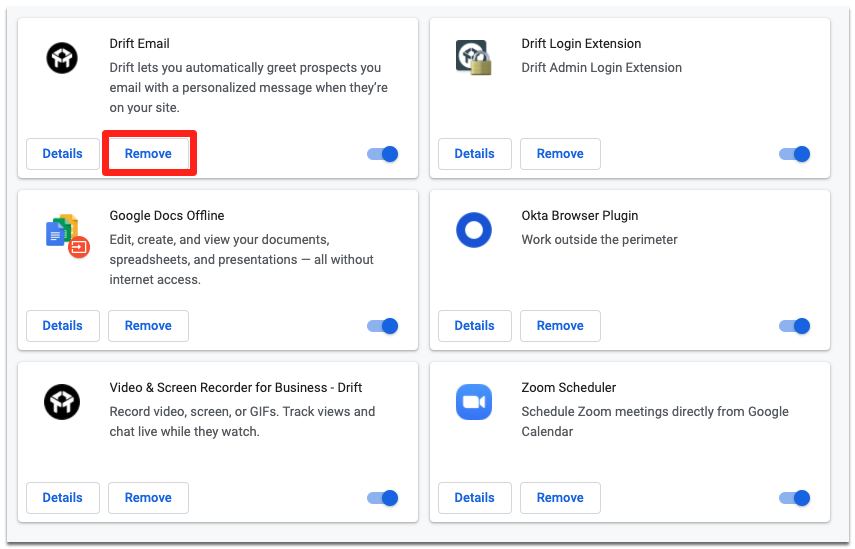The width and height of the screenshot is (855, 549).
Task: Remove the Drift Login Extension
Action: tap(560, 154)
